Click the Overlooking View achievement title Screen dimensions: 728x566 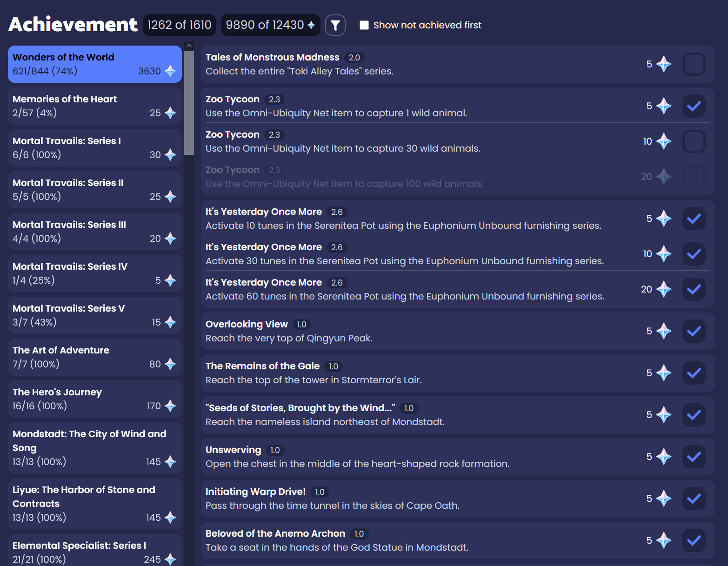tap(247, 324)
